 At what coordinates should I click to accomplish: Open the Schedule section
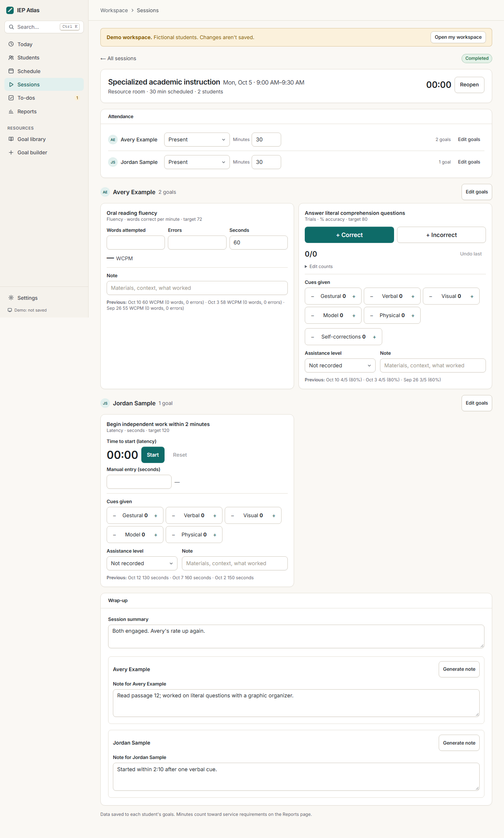point(44,71)
